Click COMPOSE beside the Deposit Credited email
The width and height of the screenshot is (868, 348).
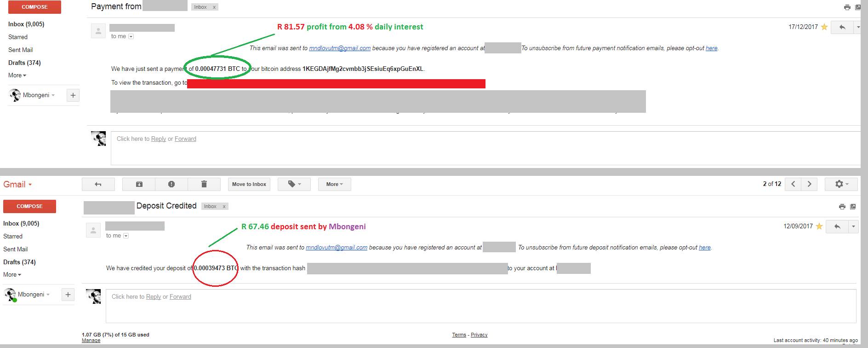[x=29, y=206]
